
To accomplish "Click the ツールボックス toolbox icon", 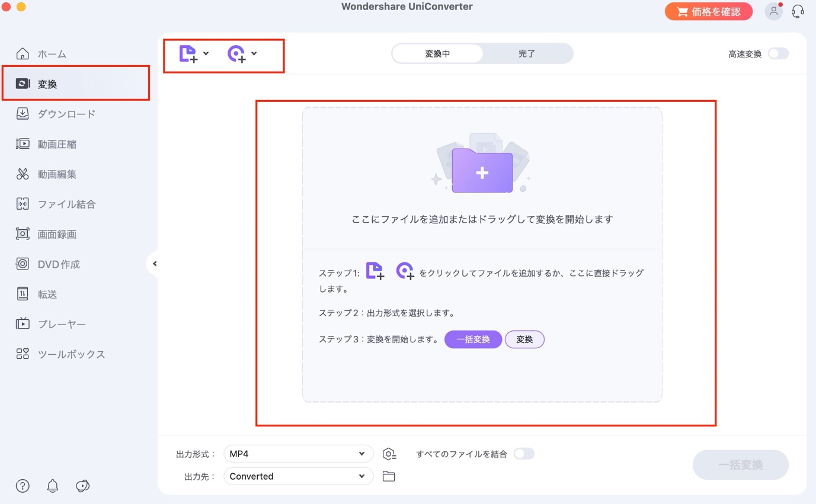I will tap(23, 354).
